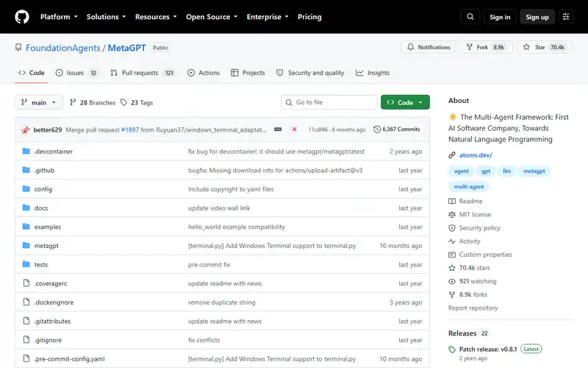
Task: Switch to the Pull requests tab
Action: point(143,73)
